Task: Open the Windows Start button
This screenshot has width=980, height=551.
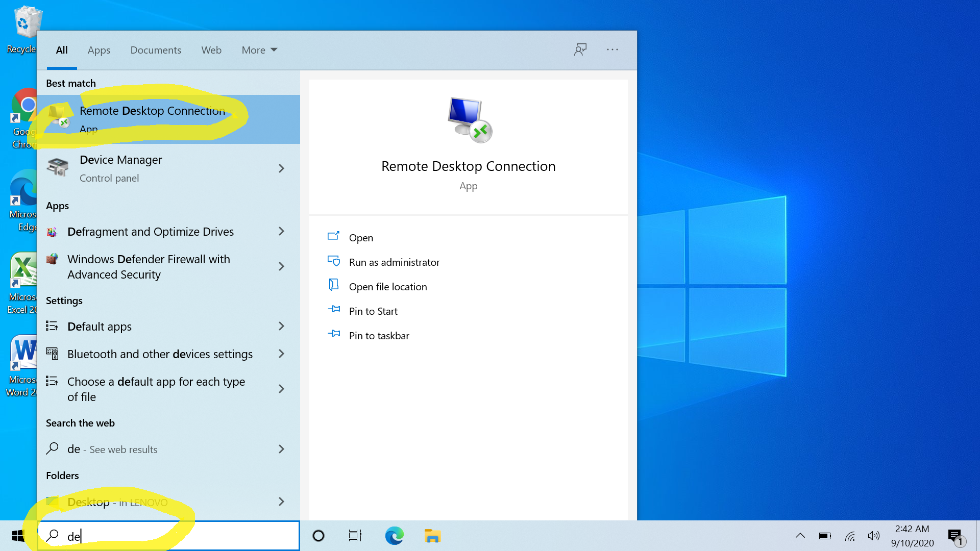Action: coord(18,536)
